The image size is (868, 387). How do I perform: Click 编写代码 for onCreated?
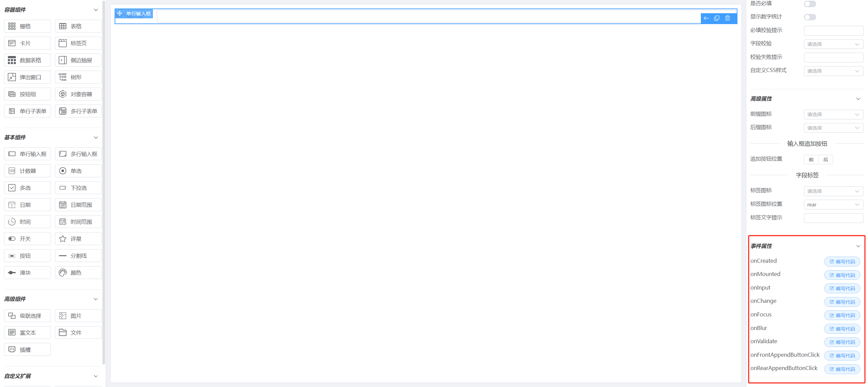point(842,262)
